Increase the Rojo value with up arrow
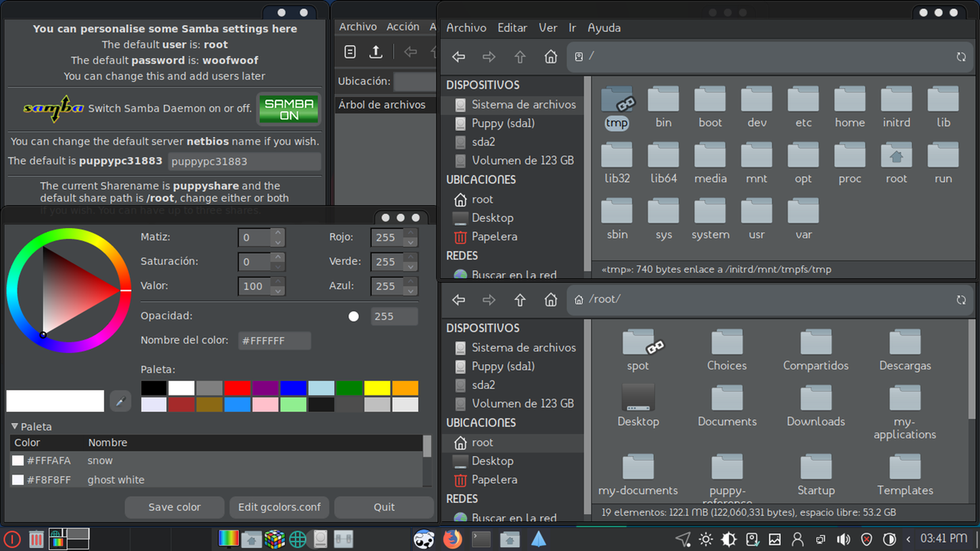The height and width of the screenshot is (551, 980). (411, 233)
